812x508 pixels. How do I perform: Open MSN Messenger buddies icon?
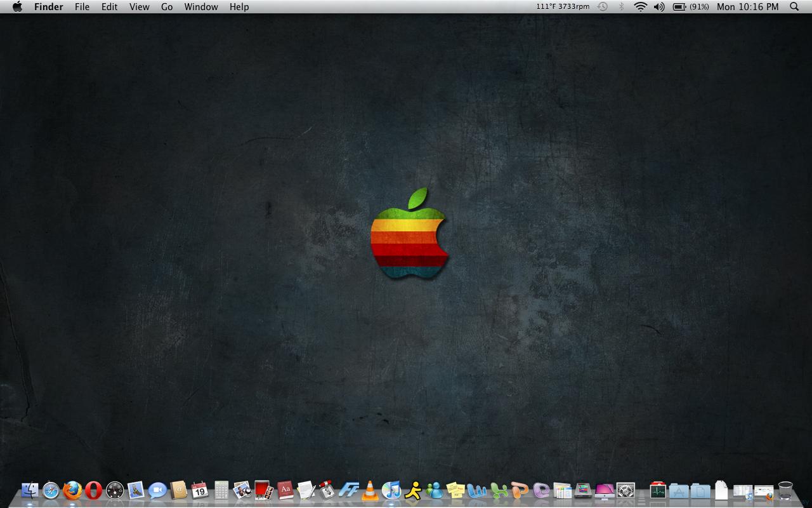[x=435, y=490]
